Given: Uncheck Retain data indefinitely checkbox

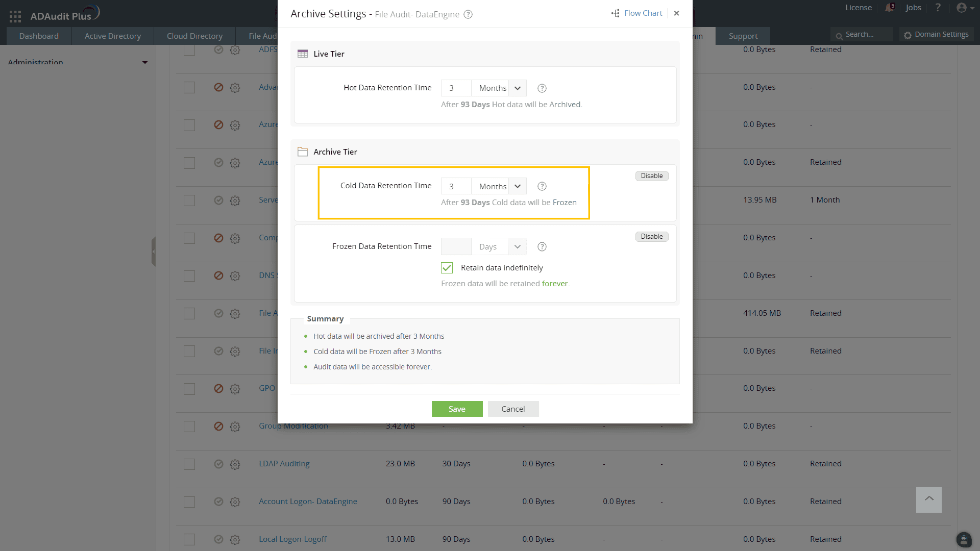Looking at the screenshot, I should coord(447,268).
